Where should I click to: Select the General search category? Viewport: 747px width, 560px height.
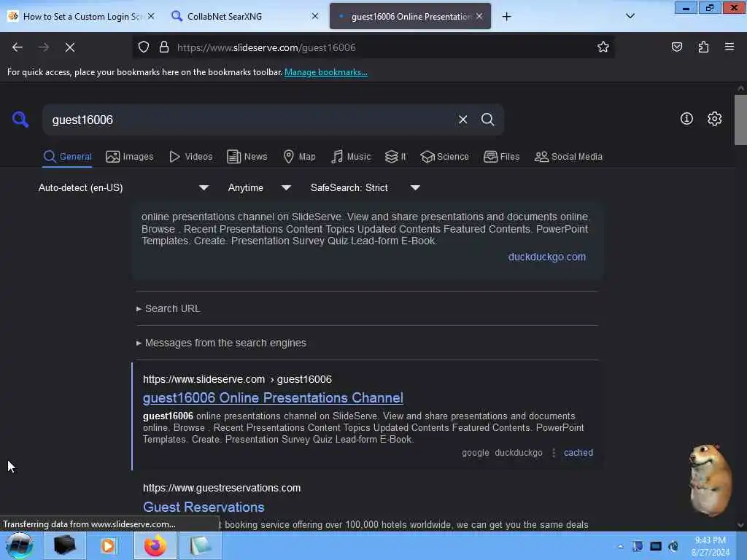pos(67,157)
